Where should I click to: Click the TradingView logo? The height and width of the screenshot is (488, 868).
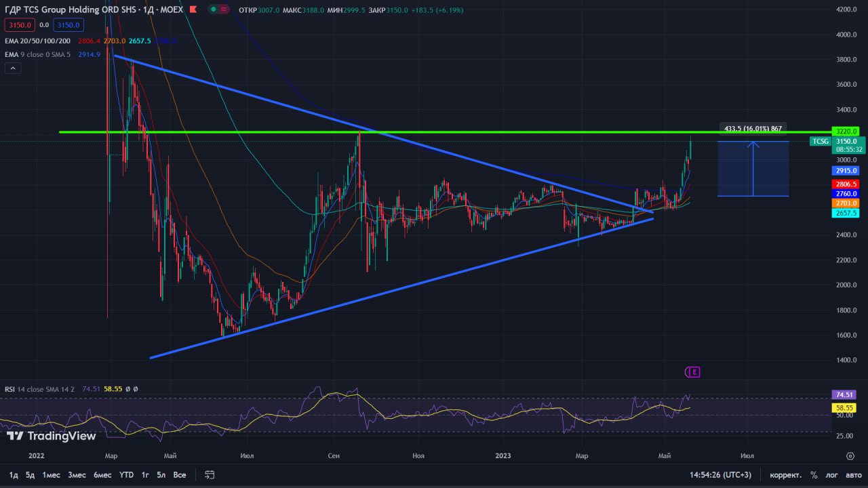click(x=51, y=436)
